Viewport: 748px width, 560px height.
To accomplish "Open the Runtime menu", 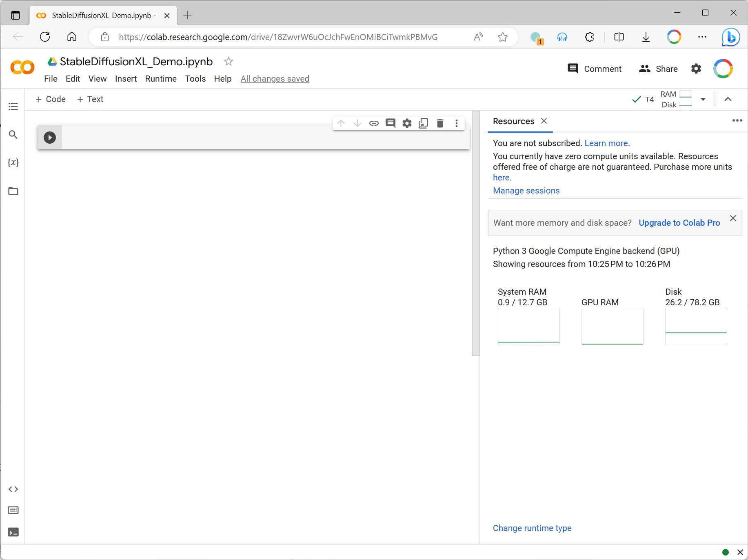I will pyautogui.click(x=161, y=79).
